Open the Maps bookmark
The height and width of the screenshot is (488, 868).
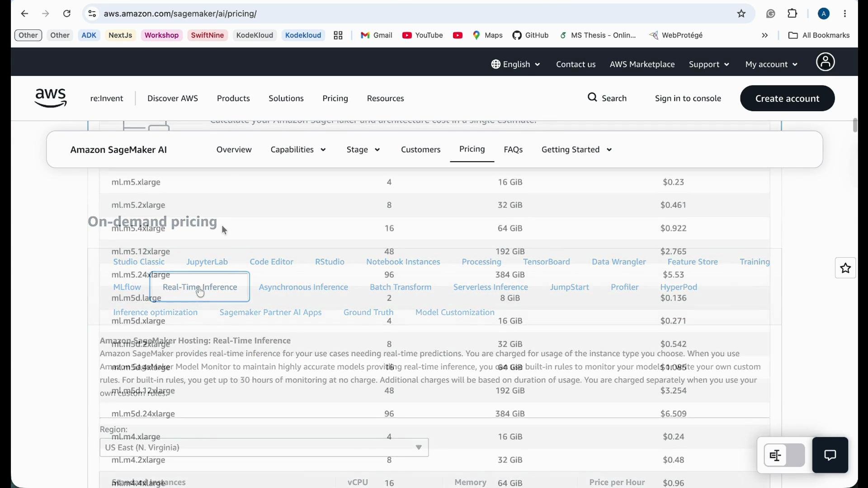[x=488, y=36]
